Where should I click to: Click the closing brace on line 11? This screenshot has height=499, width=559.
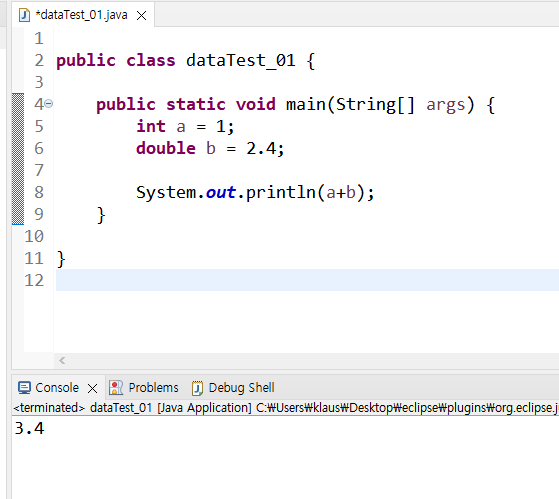click(x=61, y=259)
